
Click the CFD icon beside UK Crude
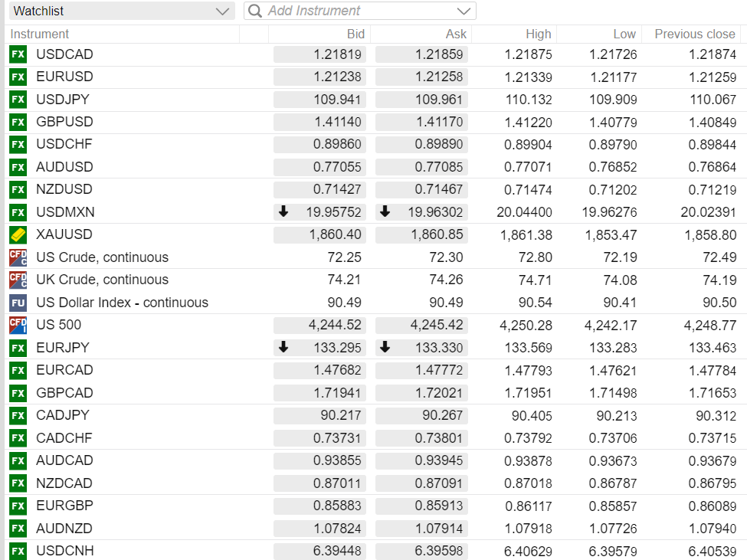pos(18,280)
